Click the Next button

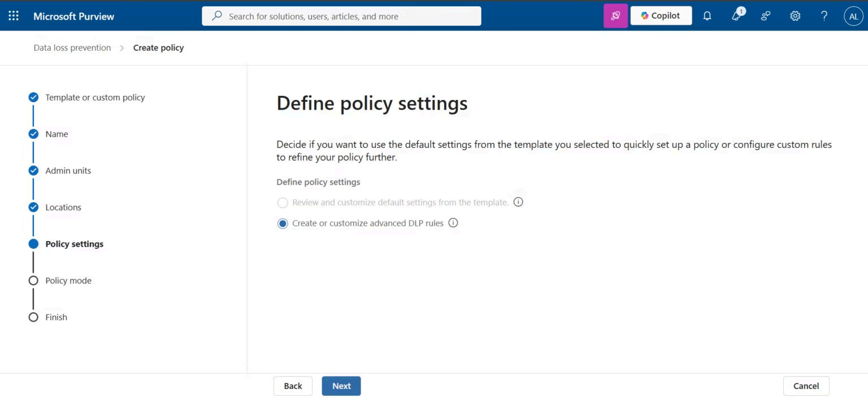point(341,386)
